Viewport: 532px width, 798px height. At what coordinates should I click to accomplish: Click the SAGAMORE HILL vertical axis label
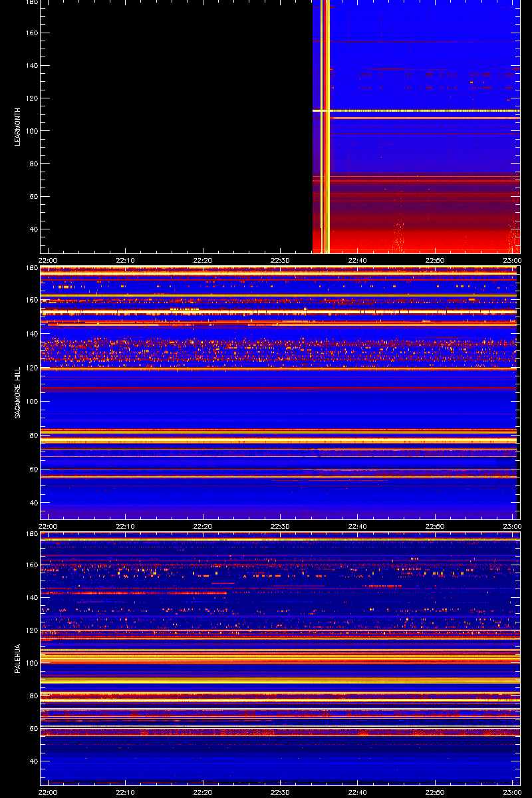(18, 392)
